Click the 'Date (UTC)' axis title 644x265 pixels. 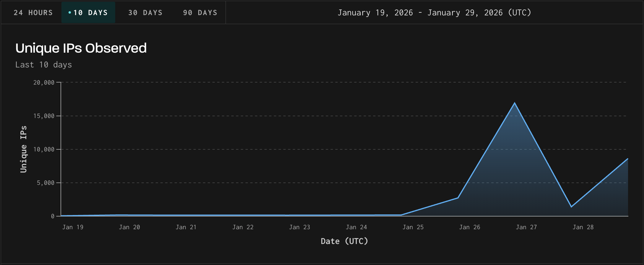(x=344, y=241)
